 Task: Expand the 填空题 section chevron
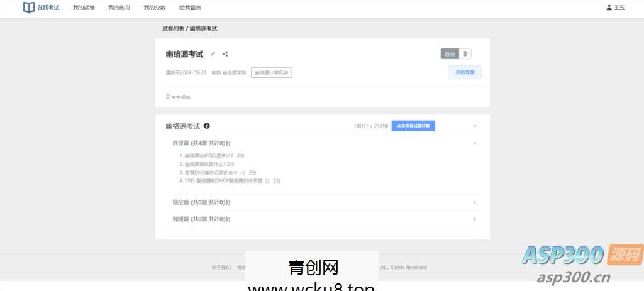click(x=475, y=202)
